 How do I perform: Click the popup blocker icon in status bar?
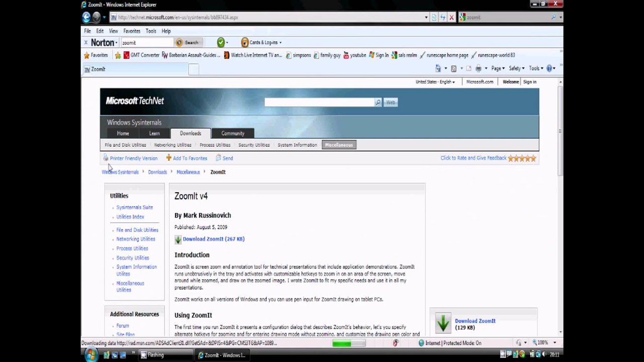coord(395,343)
